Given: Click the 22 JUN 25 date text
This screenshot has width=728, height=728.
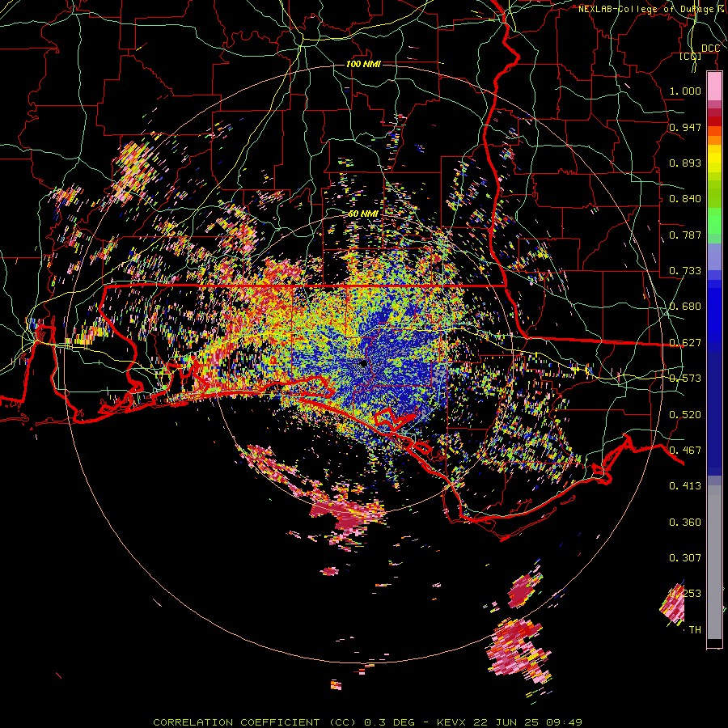Looking at the screenshot, I should coord(506,722).
